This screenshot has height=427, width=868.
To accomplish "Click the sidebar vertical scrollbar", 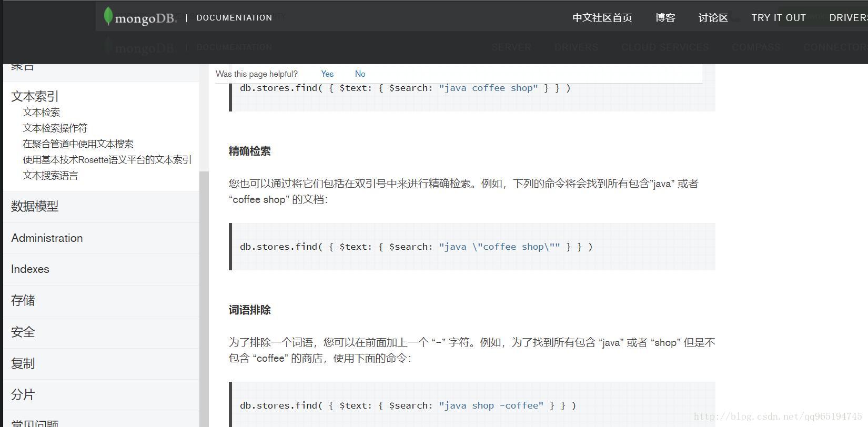I will pos(204,299).
